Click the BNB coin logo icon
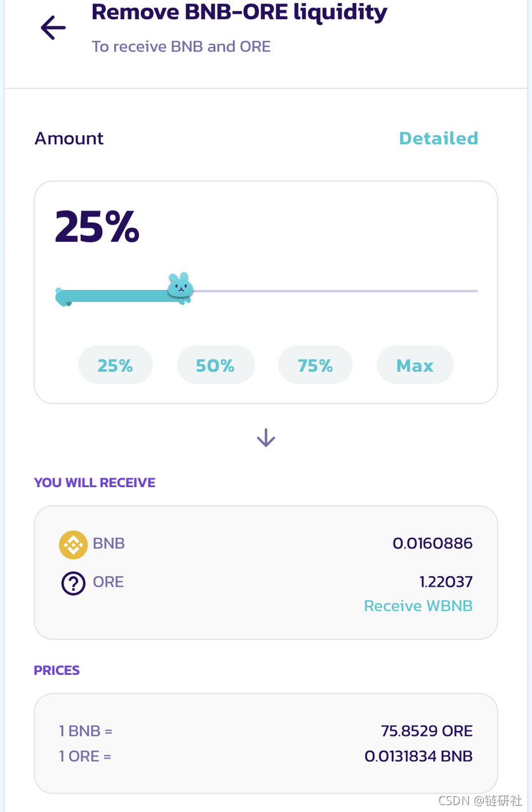532x812 pixels. 73,544
